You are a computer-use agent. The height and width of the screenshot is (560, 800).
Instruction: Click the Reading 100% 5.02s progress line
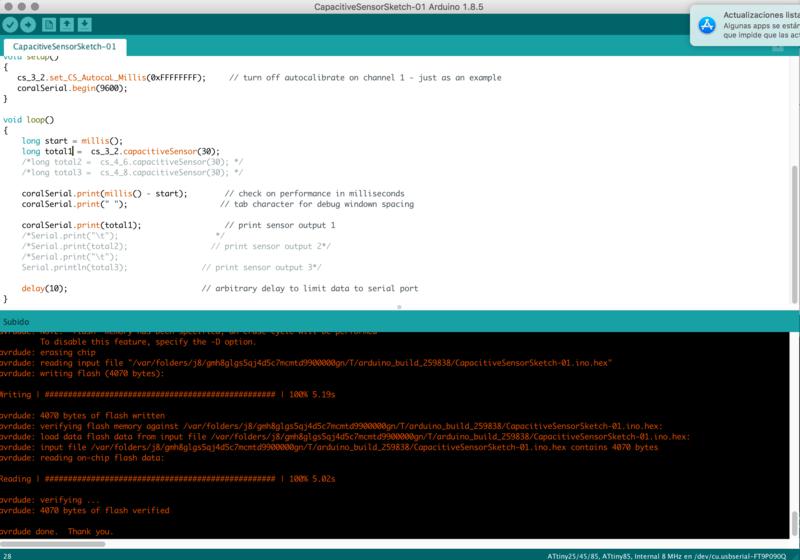(168, 479)
